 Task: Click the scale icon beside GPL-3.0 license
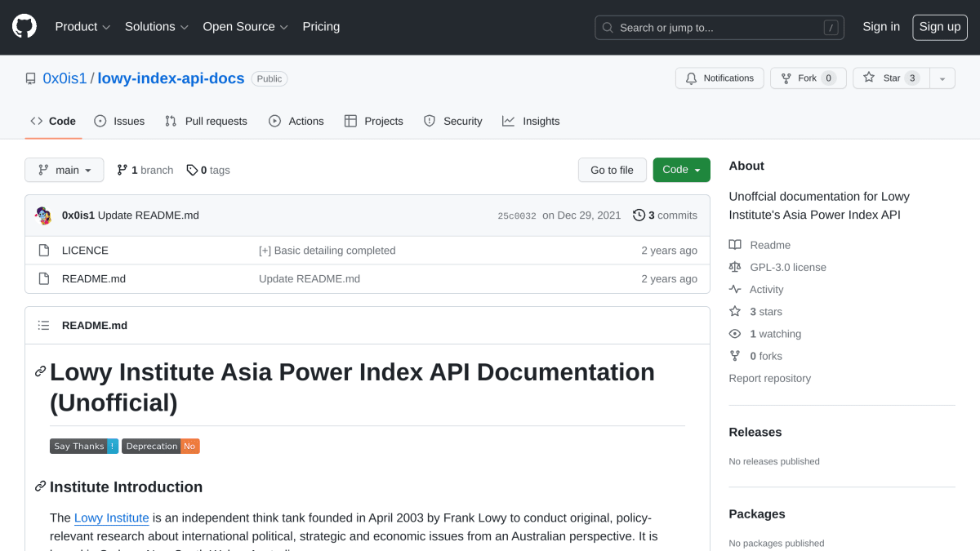coord(735,267)
